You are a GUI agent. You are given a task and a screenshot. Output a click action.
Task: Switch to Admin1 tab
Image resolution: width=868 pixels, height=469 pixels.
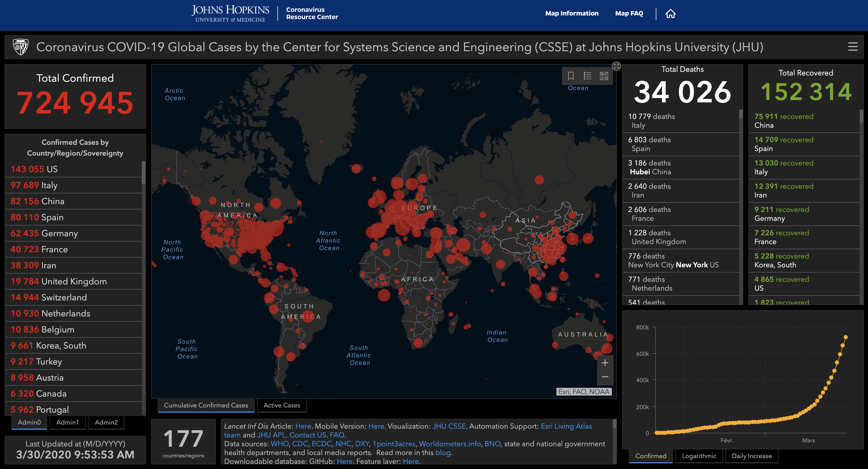(68, 422)
